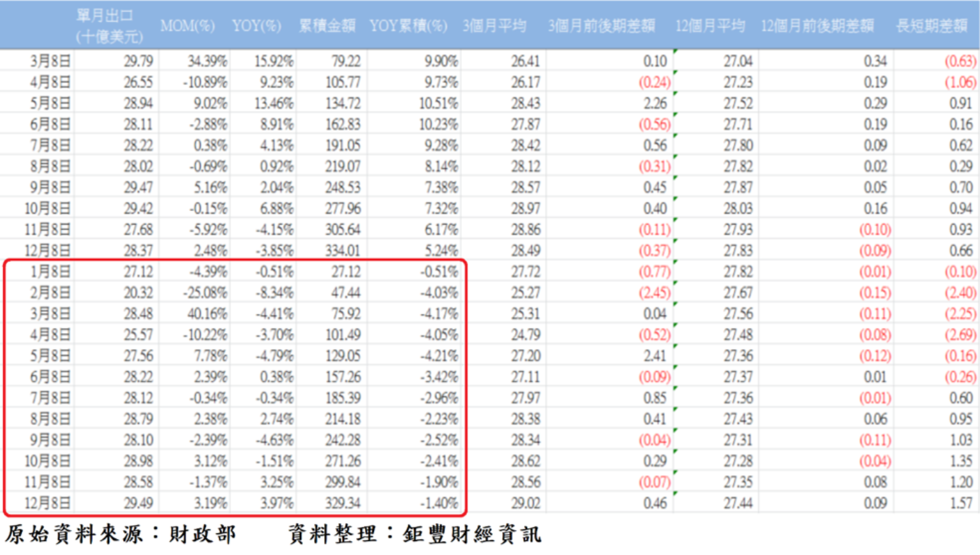Screen dimensions: 980x555
Task: Select the 長短期差額 column header
Action: [x=932, y=26]
